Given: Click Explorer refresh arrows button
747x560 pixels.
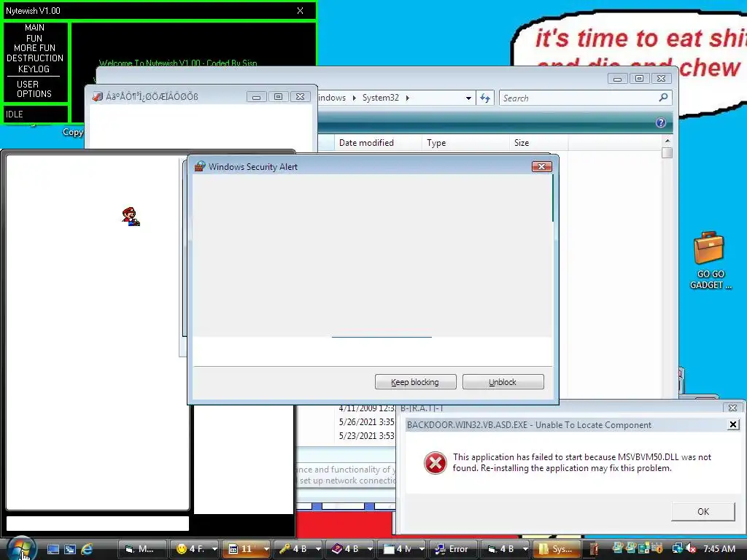Looking at the screenshot, I should point(485,98).
